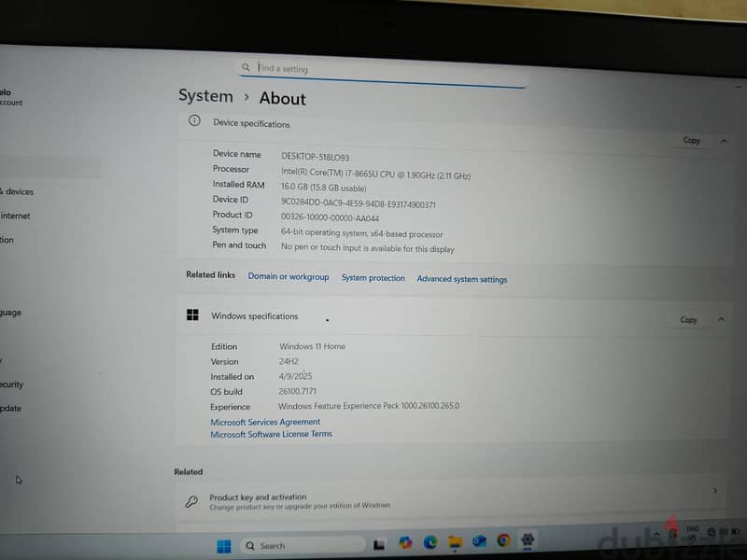Click the Windows Feature Experience Pack value
The width and height of the screenshot is (747, 560).
tap(369, 406)
